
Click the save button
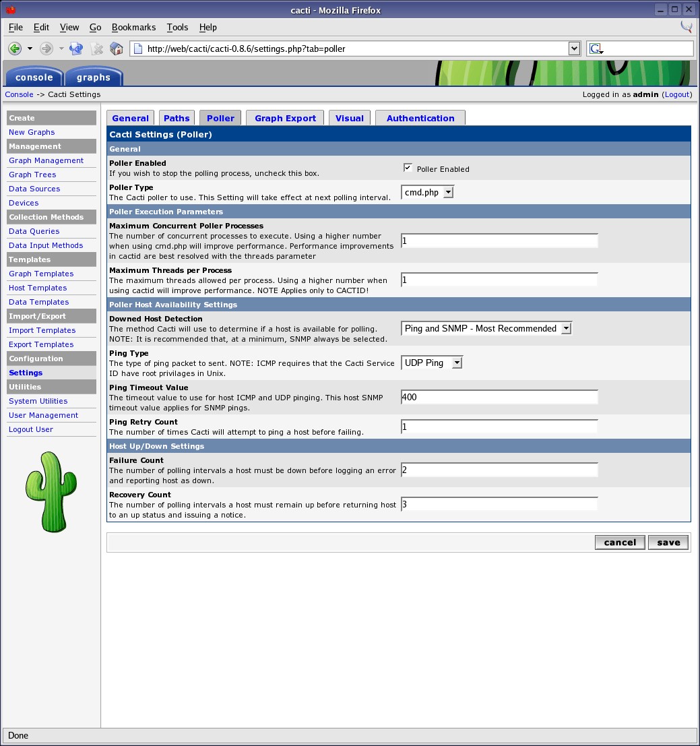click(x=668, y=542)
